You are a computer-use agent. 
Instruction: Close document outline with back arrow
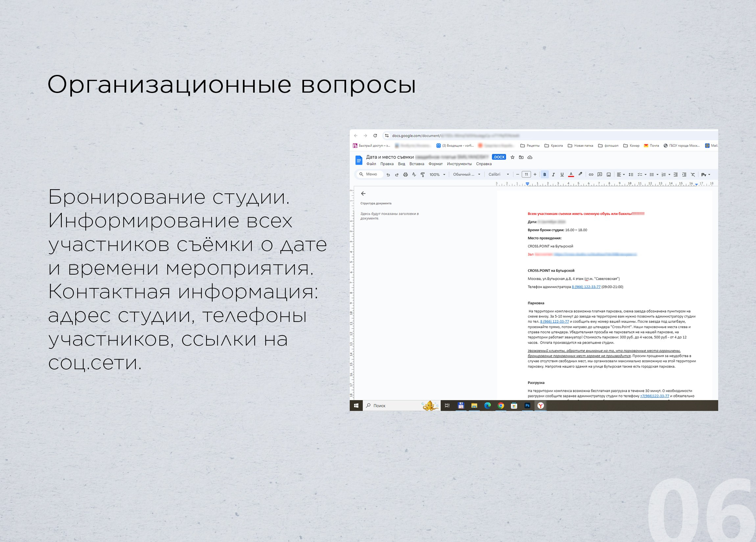click(x=363, y=193)
